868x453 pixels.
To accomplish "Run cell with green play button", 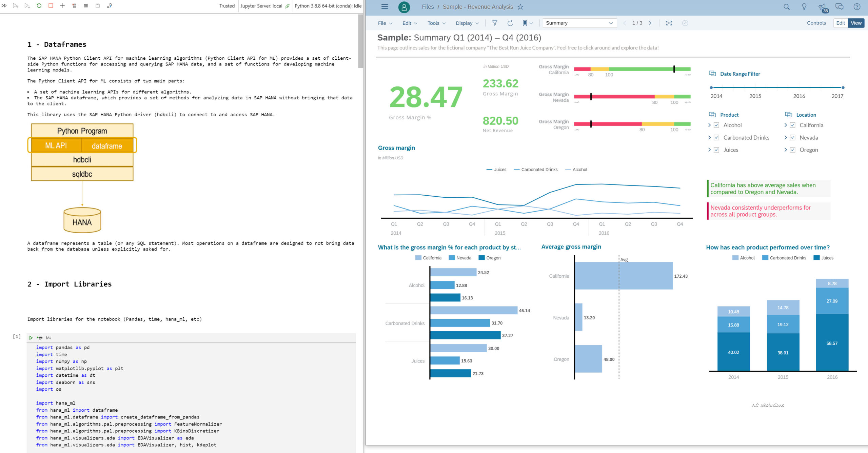I will (x=31, y=338).
